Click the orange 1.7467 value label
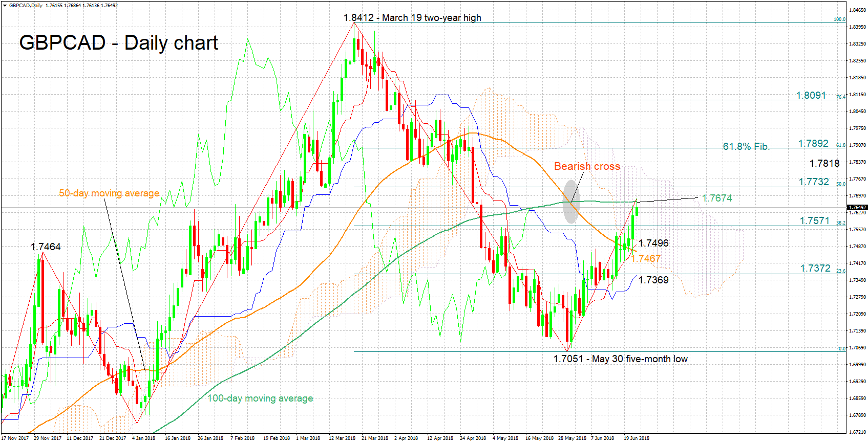Screen dimensions: 868x444 [646, 259]
